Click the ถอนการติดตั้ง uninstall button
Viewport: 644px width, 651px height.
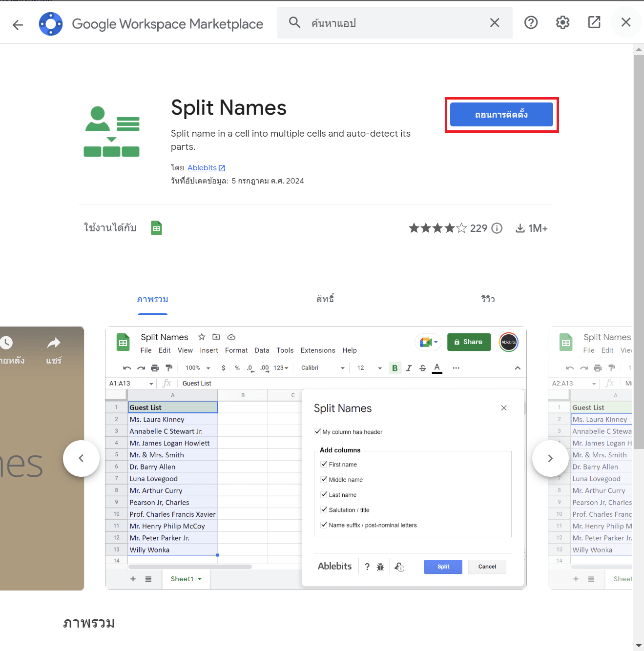coord(501,115)
